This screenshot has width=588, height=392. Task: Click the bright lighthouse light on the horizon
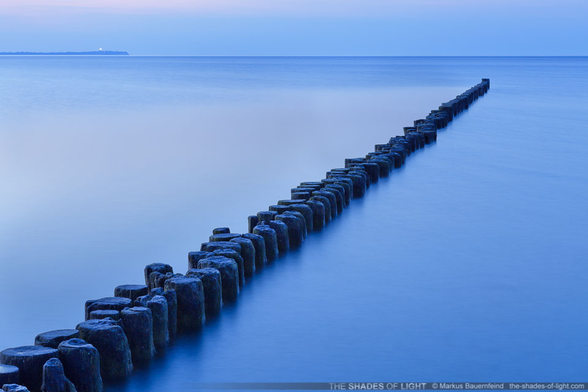(100, 50)
